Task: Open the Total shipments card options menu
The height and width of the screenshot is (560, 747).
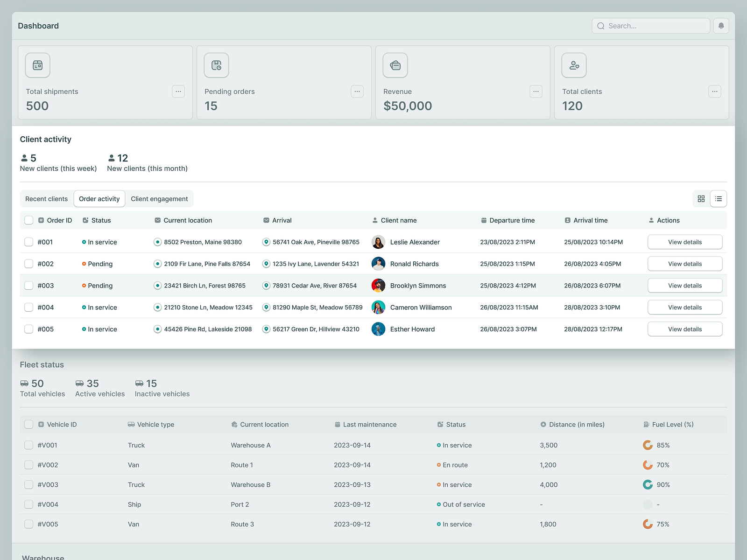Action: 178,91
